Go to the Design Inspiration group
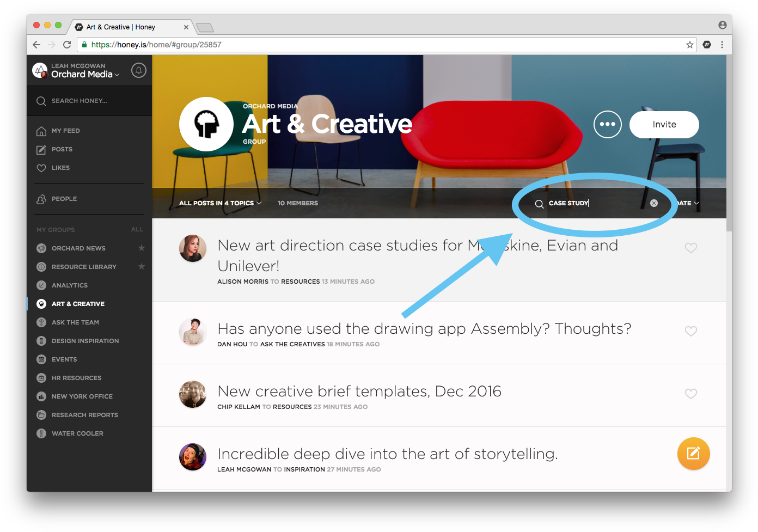The height and width of the screenshot is (532, 758). pos(85,341)
